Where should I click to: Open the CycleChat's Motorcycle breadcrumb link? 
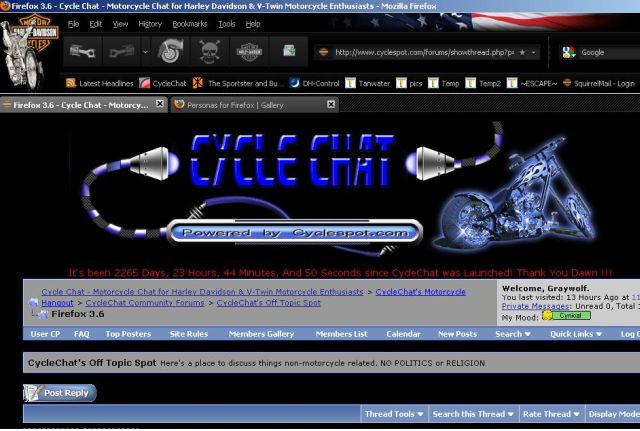pyautogui.click(x=420, y=292)
